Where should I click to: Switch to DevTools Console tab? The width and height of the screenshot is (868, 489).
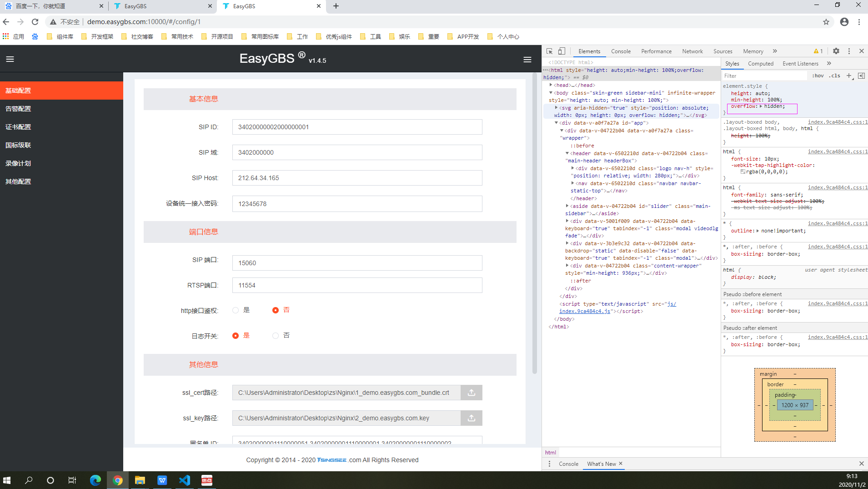[621, 51]
